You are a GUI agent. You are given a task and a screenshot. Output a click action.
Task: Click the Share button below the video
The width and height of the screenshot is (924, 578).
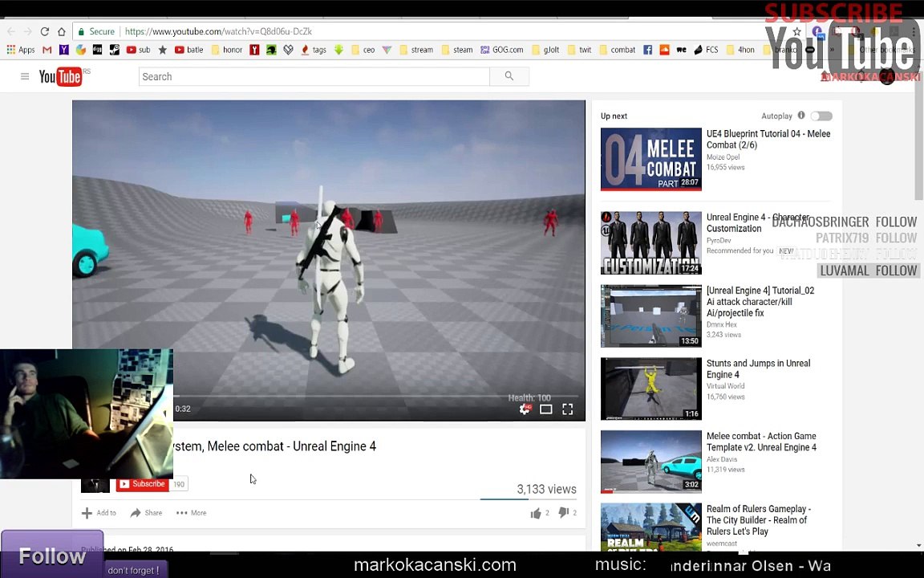click(146, 513)
